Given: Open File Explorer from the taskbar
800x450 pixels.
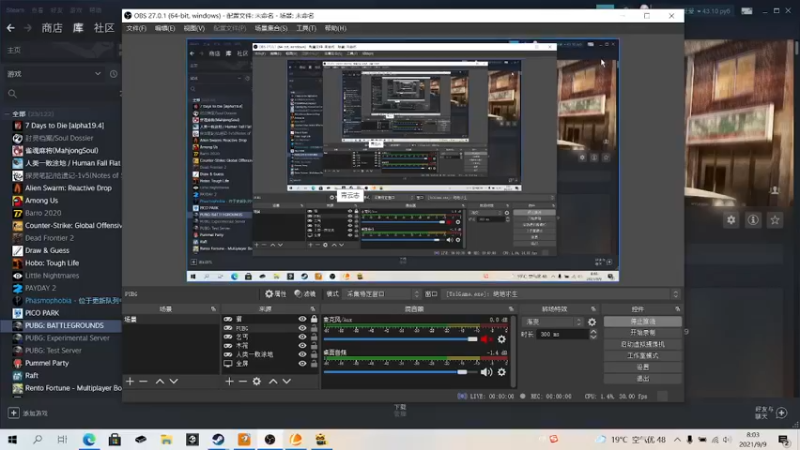Looking at the screenshot, I should 166,439.
